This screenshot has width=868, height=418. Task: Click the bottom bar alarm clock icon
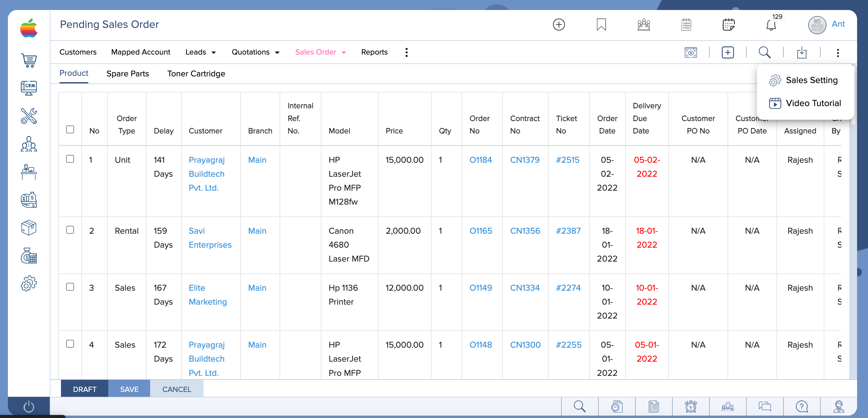pos(691,406)
